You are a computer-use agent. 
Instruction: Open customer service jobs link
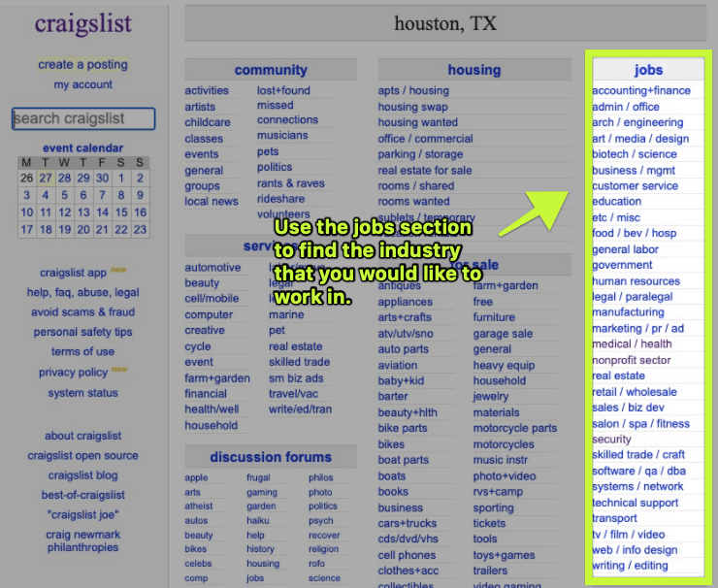point(636,186)
